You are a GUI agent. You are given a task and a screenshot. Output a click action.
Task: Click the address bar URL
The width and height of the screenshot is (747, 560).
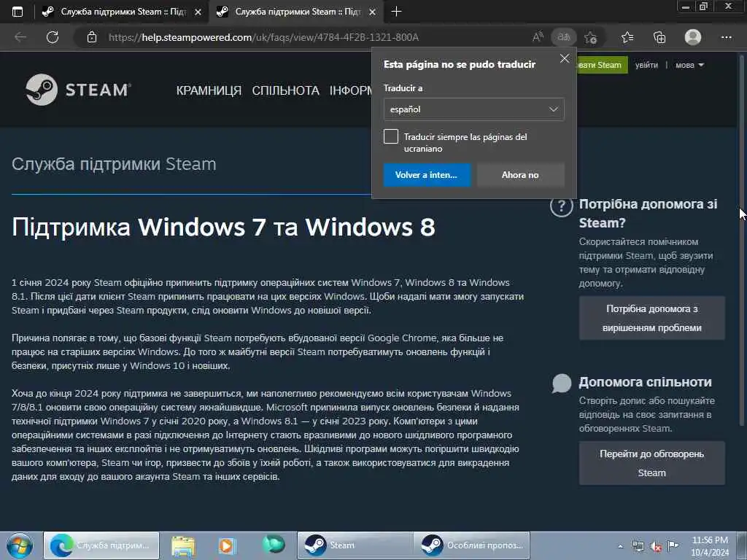263,37
